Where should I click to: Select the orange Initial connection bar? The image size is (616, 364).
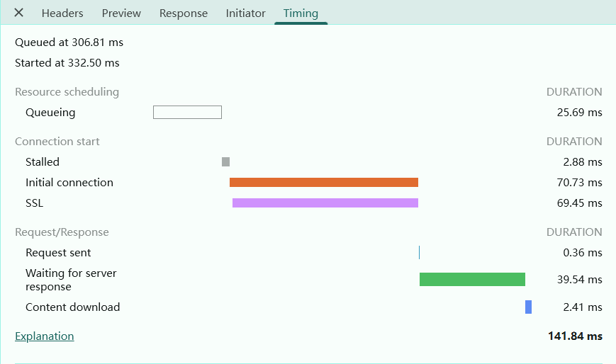[x=323, y=182]
